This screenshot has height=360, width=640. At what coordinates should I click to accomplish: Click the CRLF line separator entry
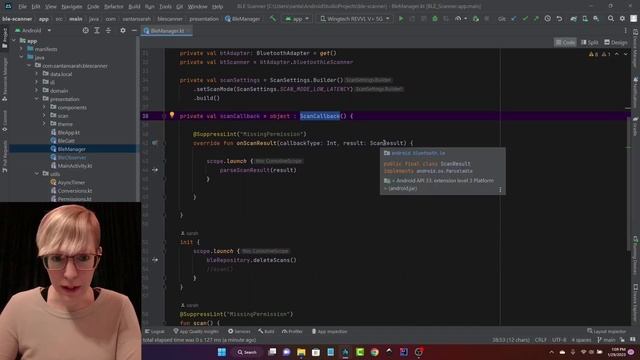[540, 340]
